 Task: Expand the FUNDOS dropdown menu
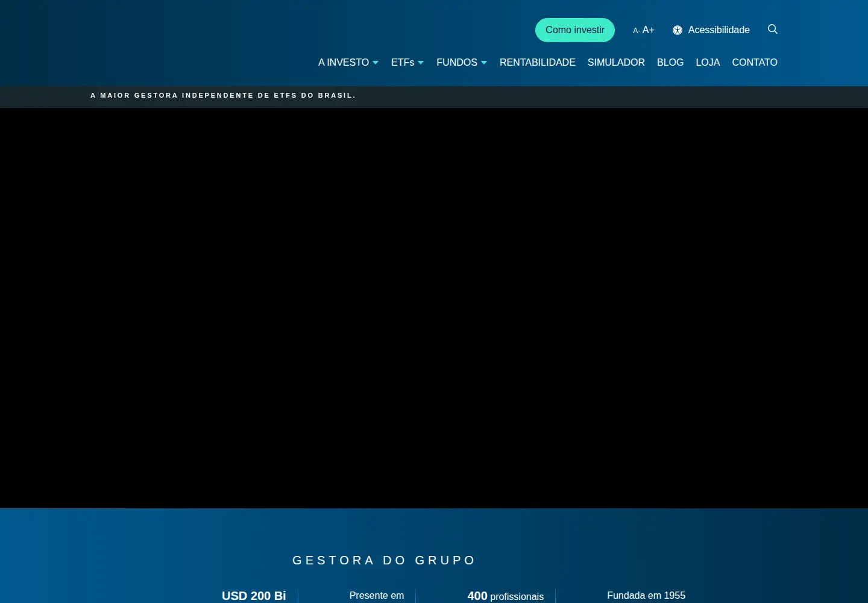coord(462,62)
